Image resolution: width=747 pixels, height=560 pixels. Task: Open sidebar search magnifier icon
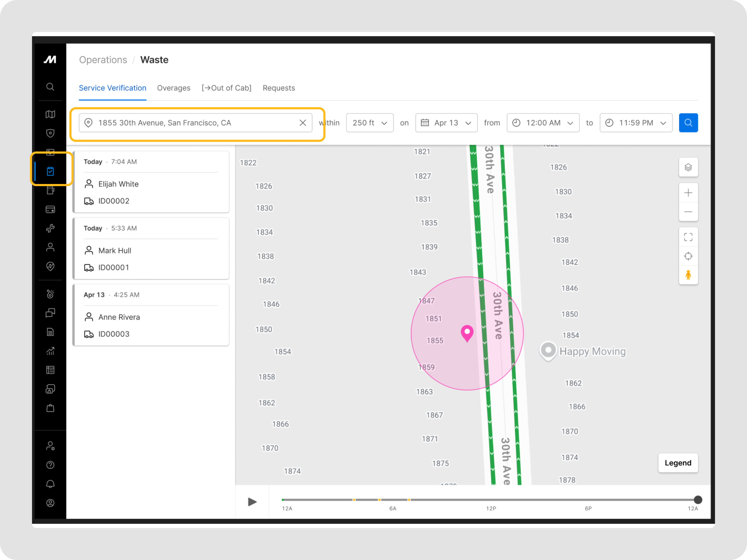[x=50, y=87]
